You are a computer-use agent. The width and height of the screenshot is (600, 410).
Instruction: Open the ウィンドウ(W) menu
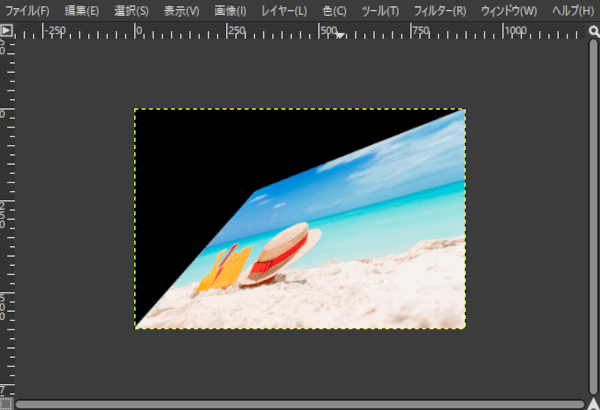coord(508,11)
